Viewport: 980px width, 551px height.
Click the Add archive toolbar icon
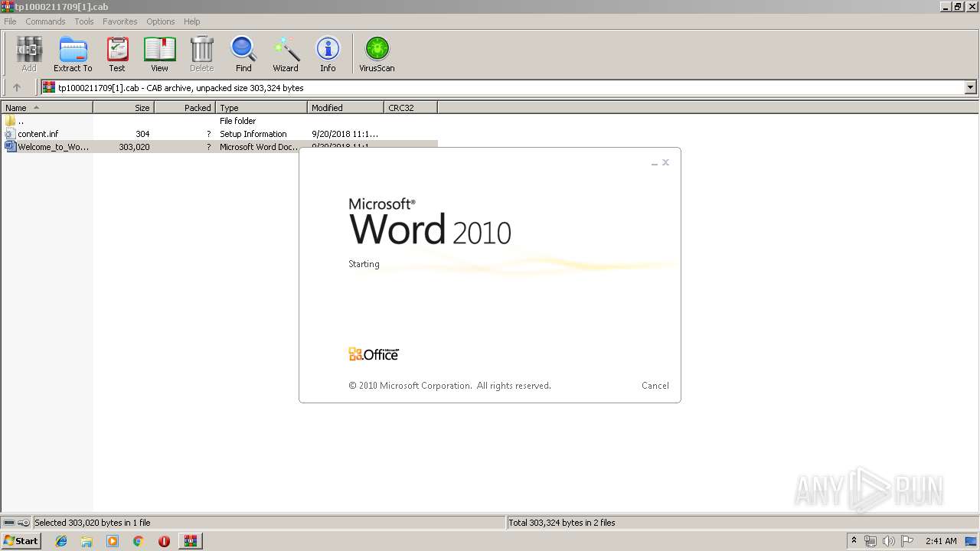tap(28, 54)
